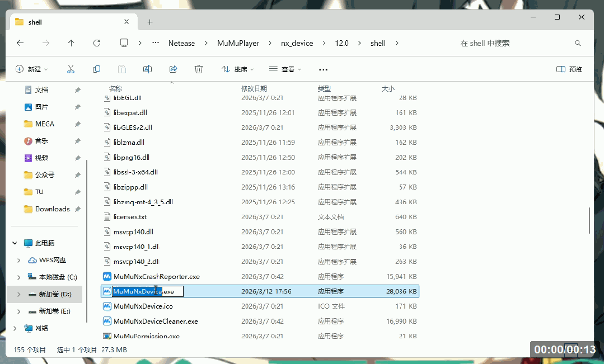The image size is (604, 364).
Task: Expand the 本地磁盘 (C:) tree node
Action: (18, 277)
